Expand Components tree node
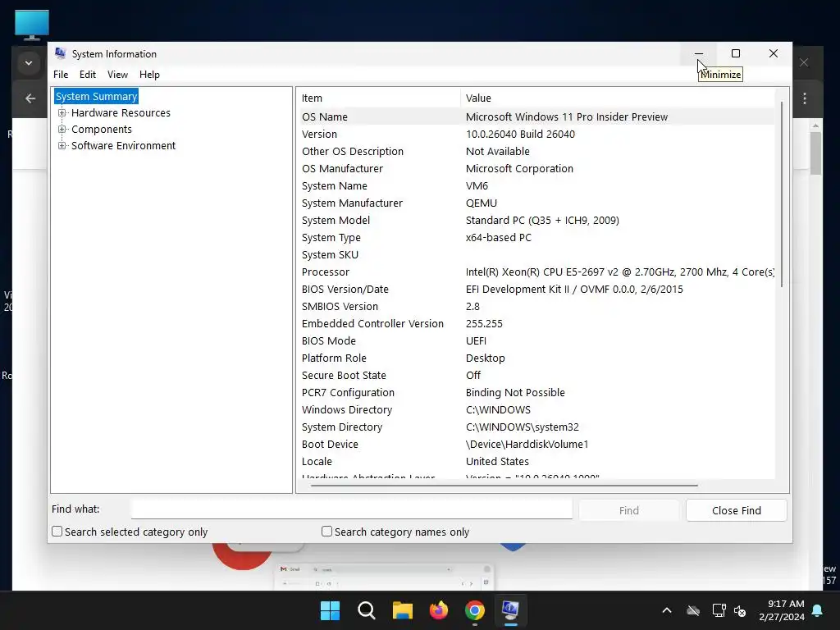 pyautogui.click(x=62, y=129)
